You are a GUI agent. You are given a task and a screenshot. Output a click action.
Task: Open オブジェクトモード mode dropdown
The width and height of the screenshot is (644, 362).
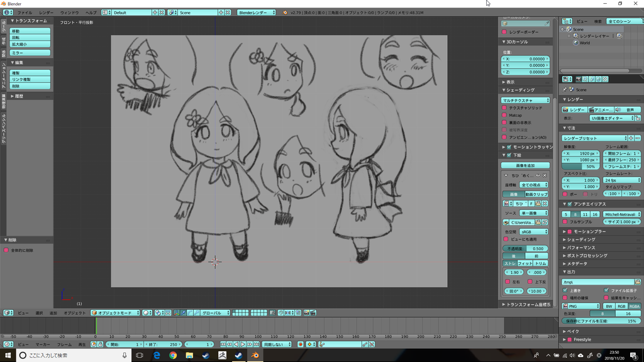click(x=116, y=313)
